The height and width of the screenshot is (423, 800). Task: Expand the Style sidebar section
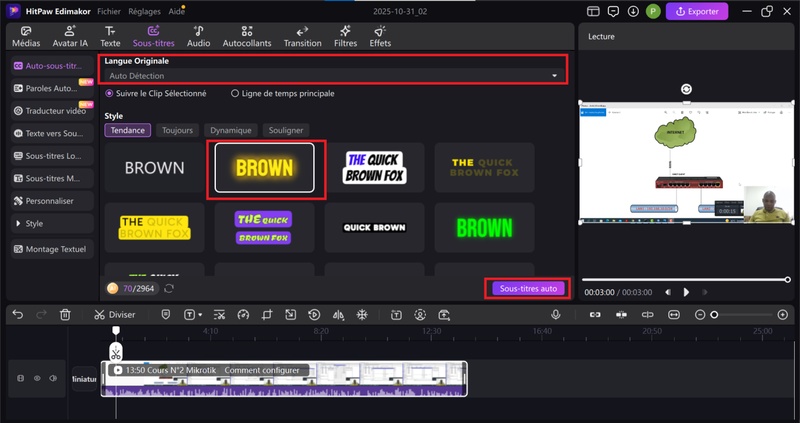coord(52,223)
